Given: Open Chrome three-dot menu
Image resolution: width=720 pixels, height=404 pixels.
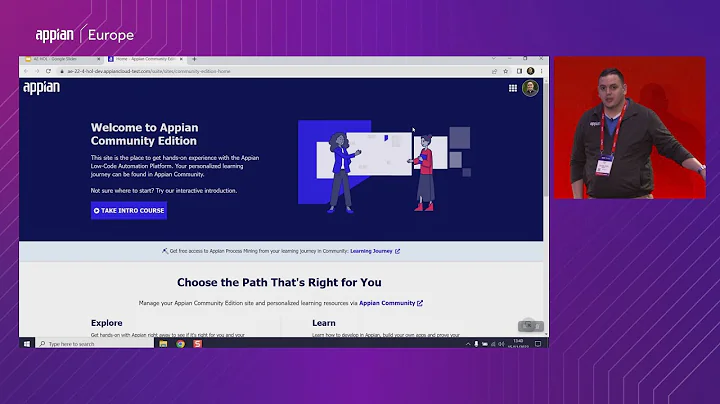Looking at the screenshot, I should tap(541, 71).
